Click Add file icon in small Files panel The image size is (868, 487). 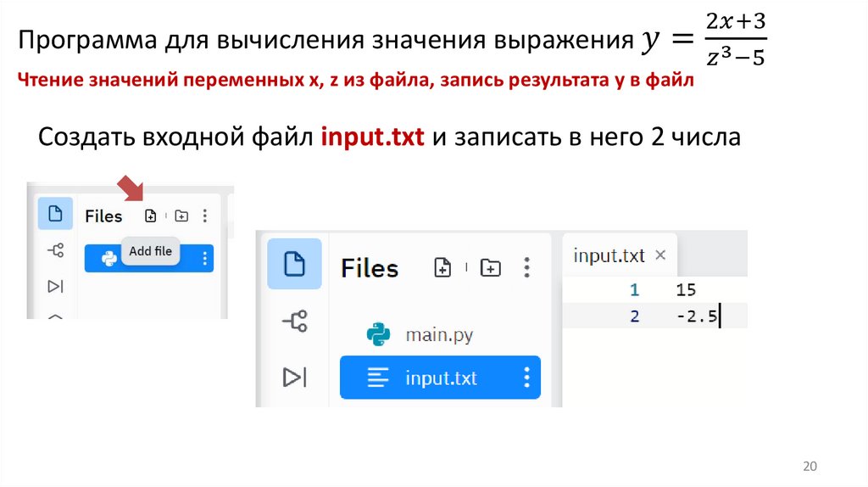(150, 216)
